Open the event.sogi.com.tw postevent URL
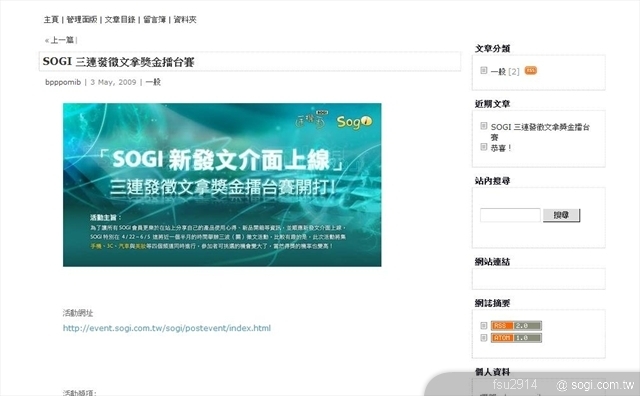Screen dimensions: 640x396 pos(167,328)
